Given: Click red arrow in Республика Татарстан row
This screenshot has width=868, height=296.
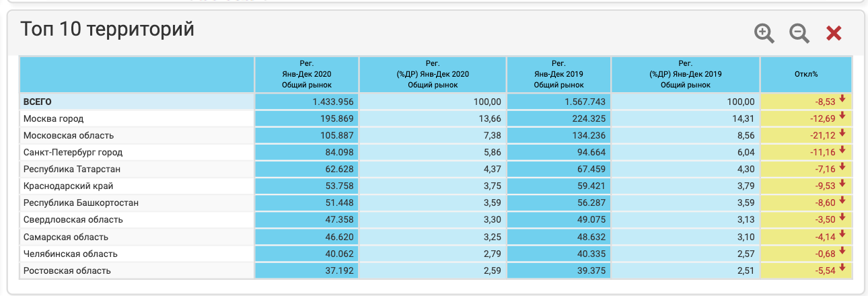Looking at the screenshot, I should pyautogui.click(x=842, y=168).
